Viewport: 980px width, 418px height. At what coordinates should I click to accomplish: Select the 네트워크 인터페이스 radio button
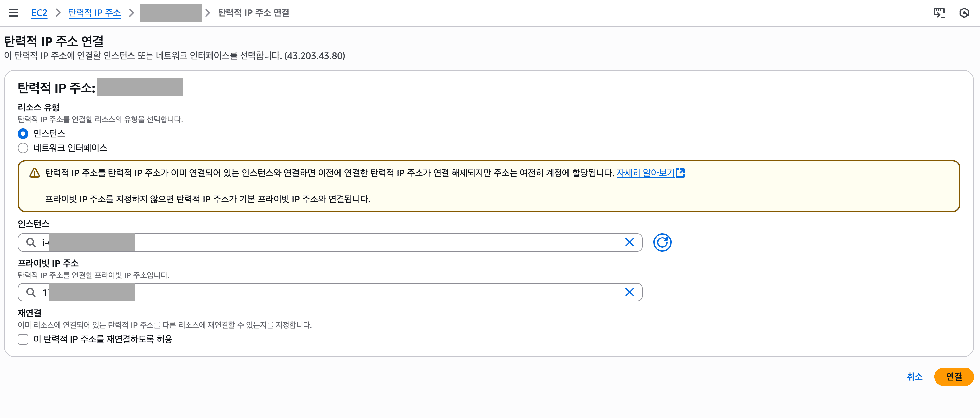click(x=23, y=148)
